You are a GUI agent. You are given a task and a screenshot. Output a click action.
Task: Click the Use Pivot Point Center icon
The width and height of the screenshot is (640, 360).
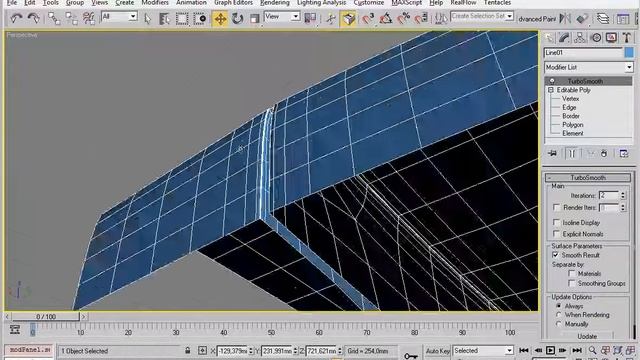pyautogui.click(x=310, y=18)
